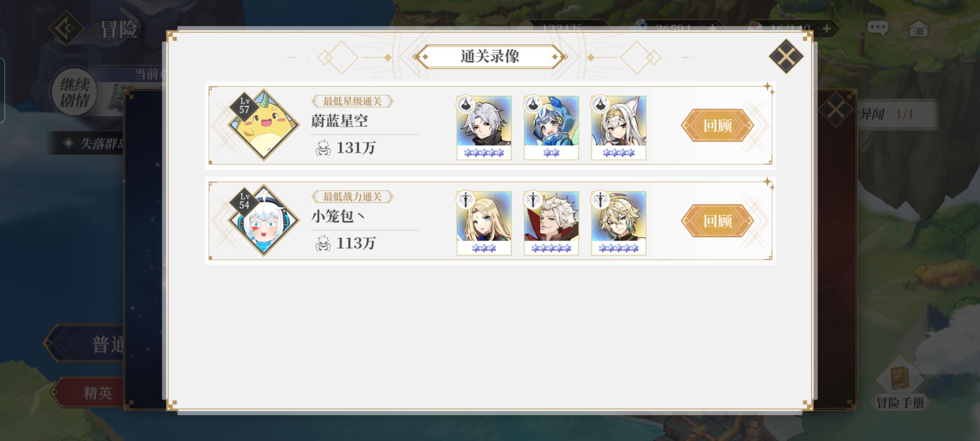Click 回顾 for 小笼包 replay
Image resolution: width=980 pixels, height=441 pixels.
pos(717,221)
